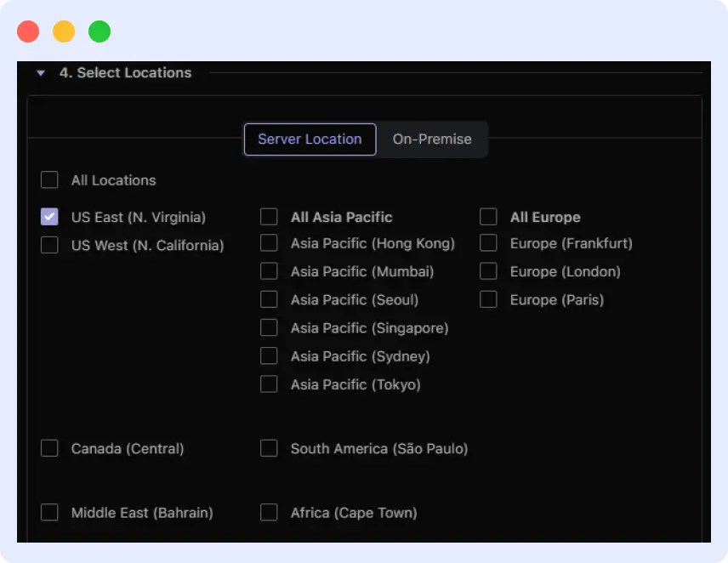
Task: Check the All Europe option
Action: (x=488, y=217)
